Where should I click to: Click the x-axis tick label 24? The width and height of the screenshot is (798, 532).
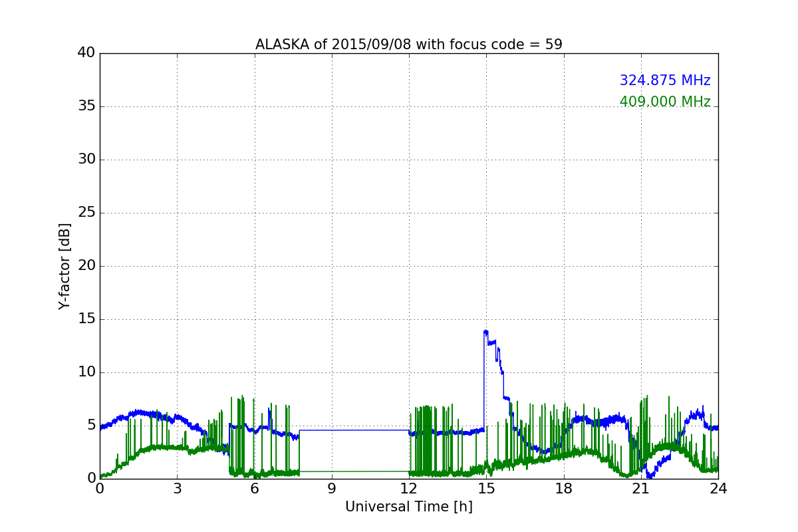tap(718, 488)
